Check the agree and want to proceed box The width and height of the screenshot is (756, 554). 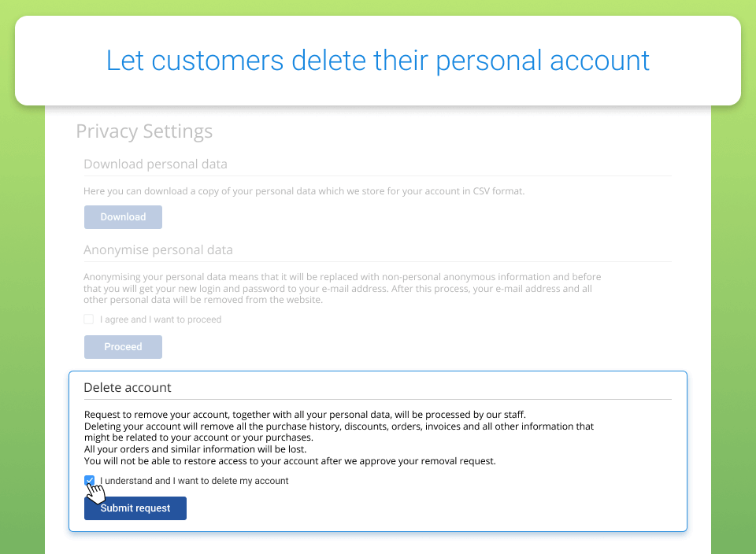tap(89, 319)
